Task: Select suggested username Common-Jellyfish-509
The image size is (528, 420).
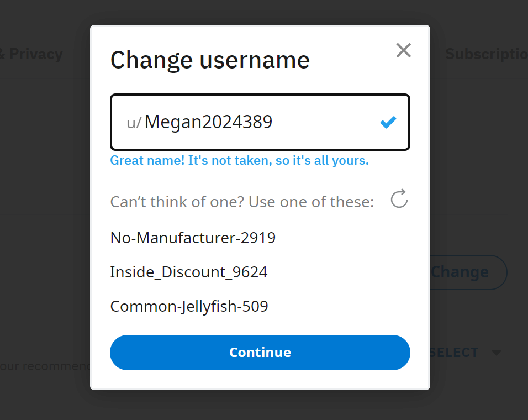Action: tap(189, 306)
